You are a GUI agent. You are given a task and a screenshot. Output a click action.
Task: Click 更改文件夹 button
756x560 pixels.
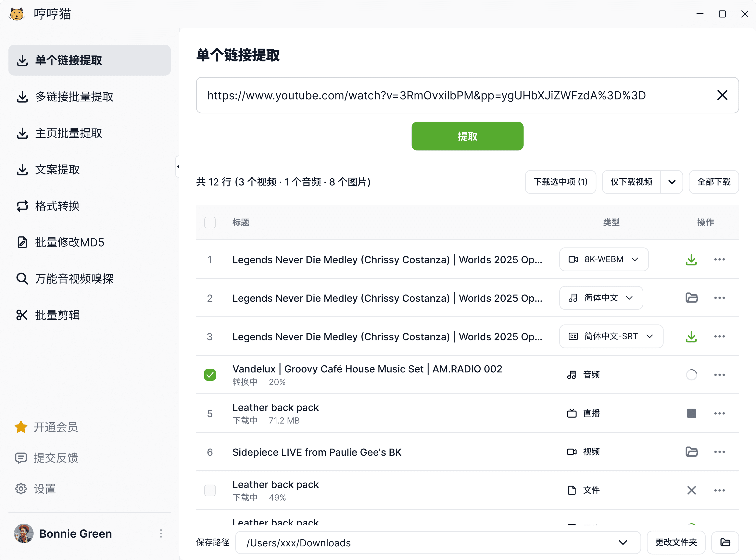tap(676, 542)
